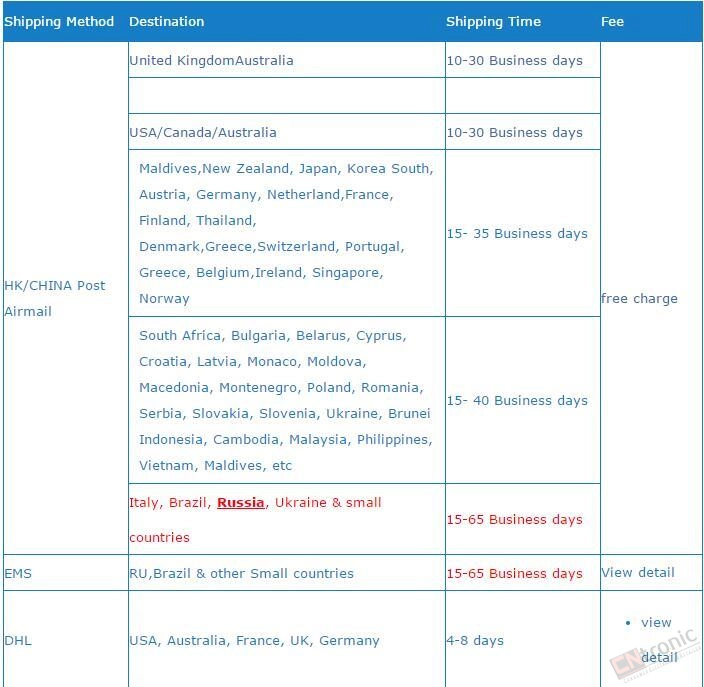Select 15-65 Business days in Italy row

click(x=514, y=520)
